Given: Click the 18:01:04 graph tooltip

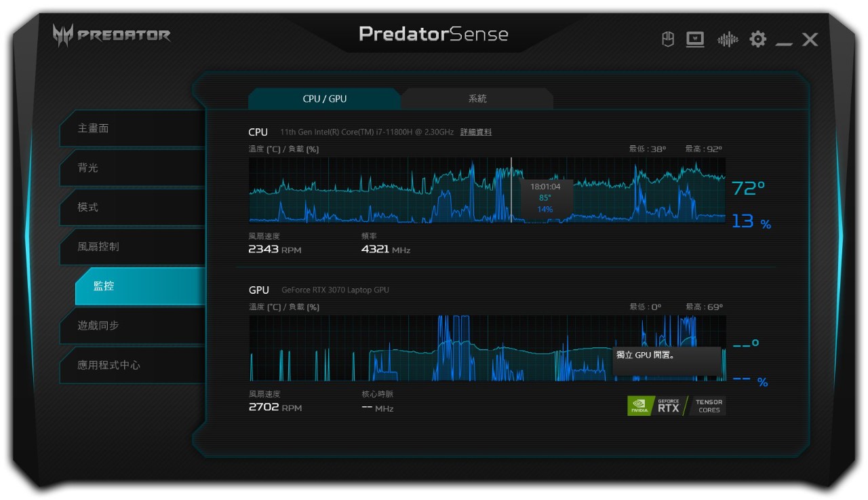Looking at the screenshot, I should click(545, 197).
